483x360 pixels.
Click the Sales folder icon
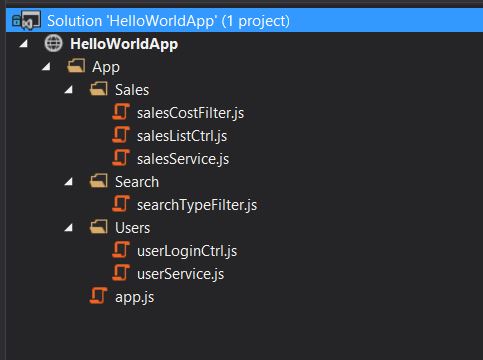click(x=99, y=89)
